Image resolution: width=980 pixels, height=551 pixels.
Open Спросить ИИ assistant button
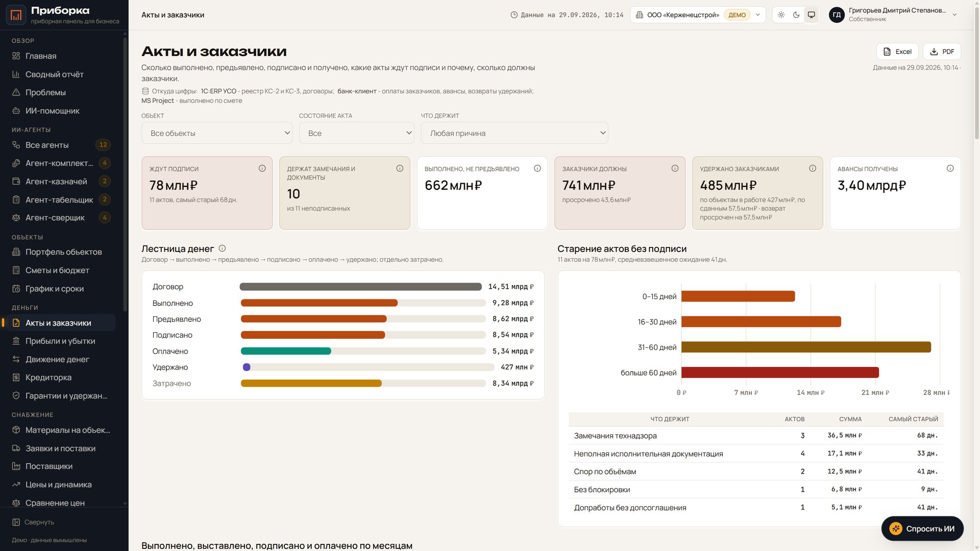tap(922, 529)
